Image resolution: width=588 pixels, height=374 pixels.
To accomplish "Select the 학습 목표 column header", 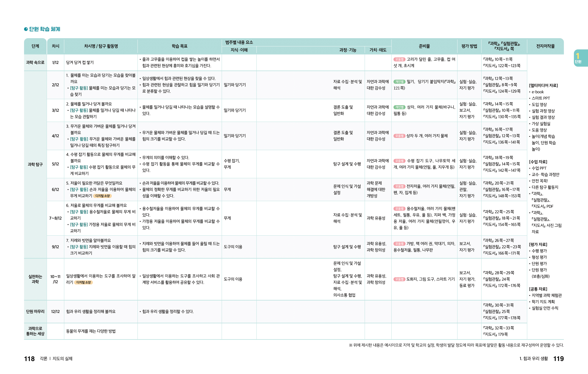I will 180,46.
